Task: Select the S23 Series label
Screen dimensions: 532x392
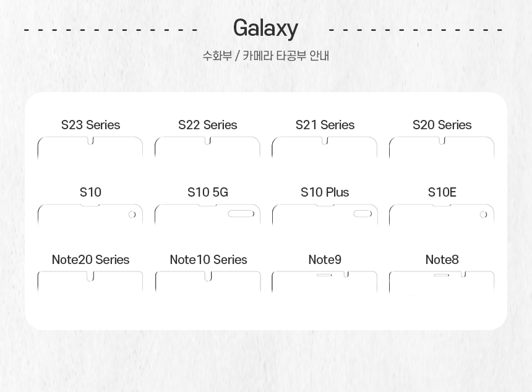Action: coord(90,125)
